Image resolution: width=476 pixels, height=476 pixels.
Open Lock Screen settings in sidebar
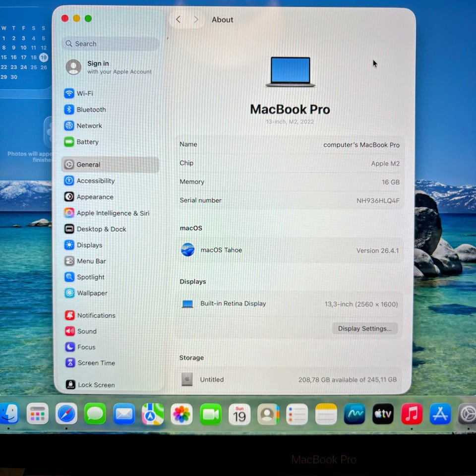110,385
